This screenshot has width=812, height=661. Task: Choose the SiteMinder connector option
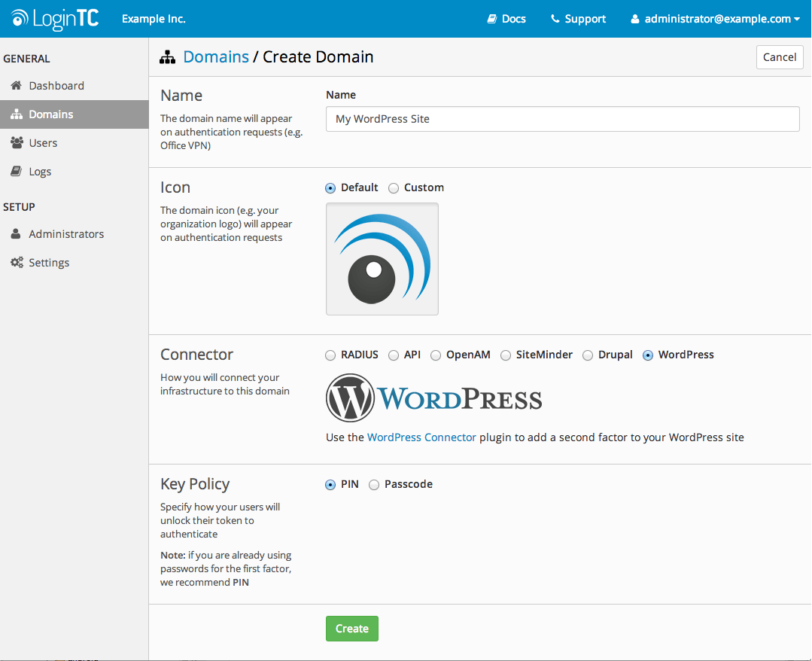click(506, 355)
